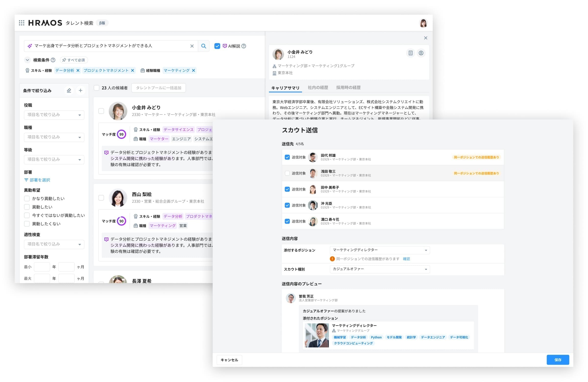Collapse the 検索条件 section chevron
This screenshot has width=588, height=382.
(x=27, y=60)
